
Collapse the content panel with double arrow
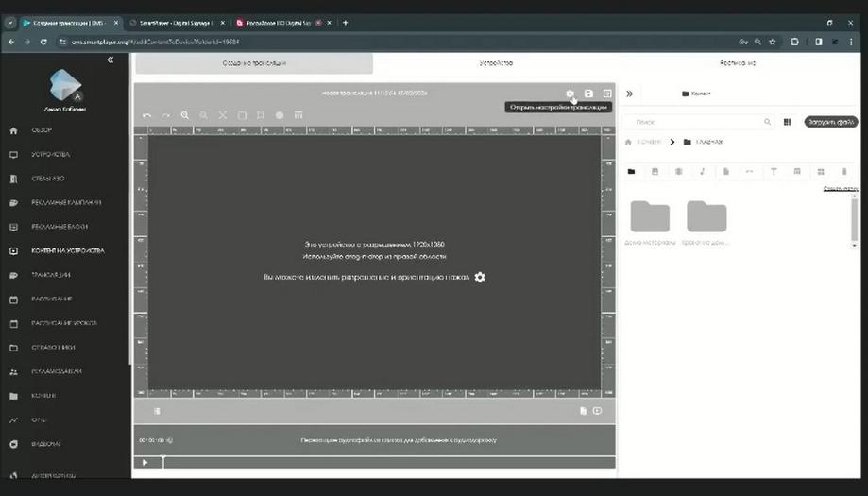point(629,94)
